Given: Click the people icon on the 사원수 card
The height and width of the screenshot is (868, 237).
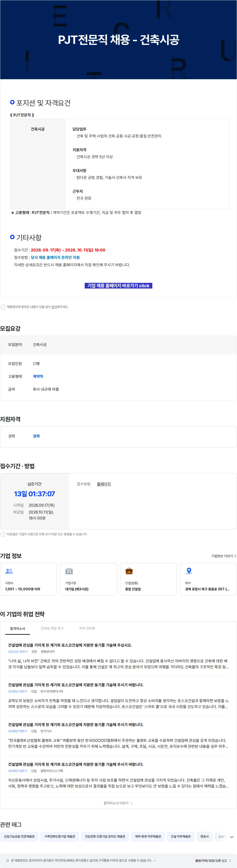Looking at the screenshot, I should coord(9,571).
